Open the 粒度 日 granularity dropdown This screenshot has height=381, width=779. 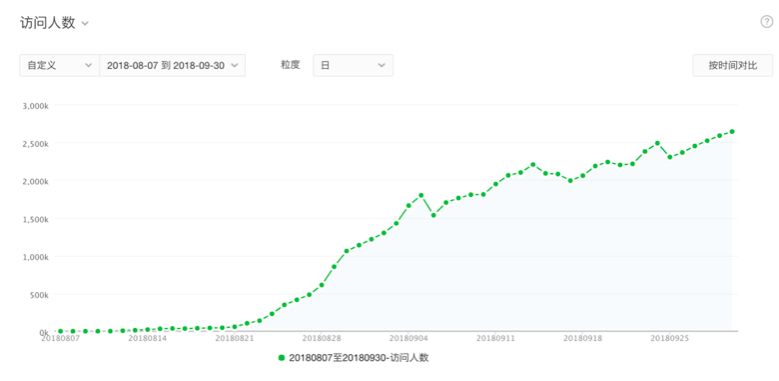coord(353,65)
